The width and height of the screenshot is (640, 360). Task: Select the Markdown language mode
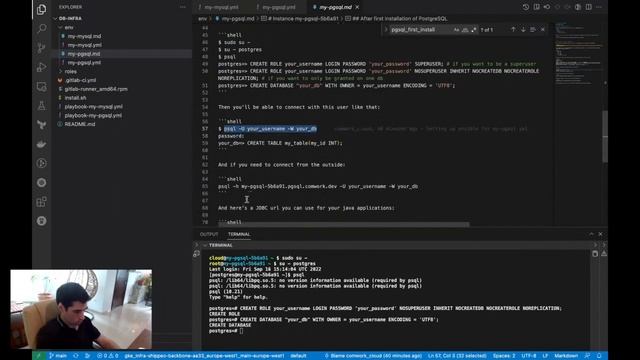566,356
